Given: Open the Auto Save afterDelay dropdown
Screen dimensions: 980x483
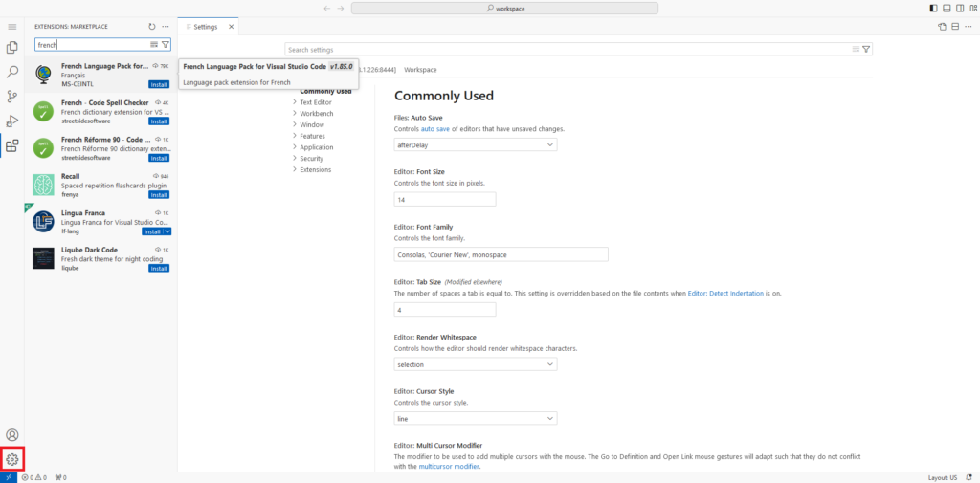Looking at the screenshot, I should tap(476, 144).
